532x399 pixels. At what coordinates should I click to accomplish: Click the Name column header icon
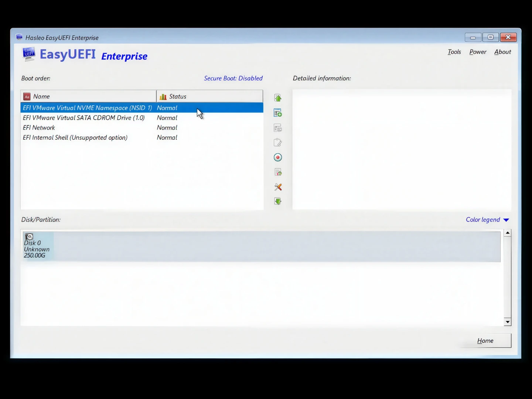(x=27, y=97)
